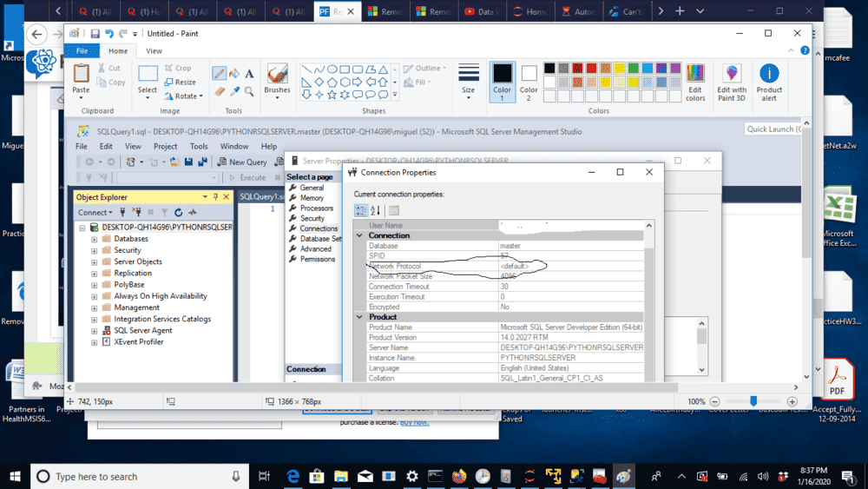Open Paint Help with the question mark icon
The width and height of the screenshot is (868, 489).
click(x=803, y=51)
